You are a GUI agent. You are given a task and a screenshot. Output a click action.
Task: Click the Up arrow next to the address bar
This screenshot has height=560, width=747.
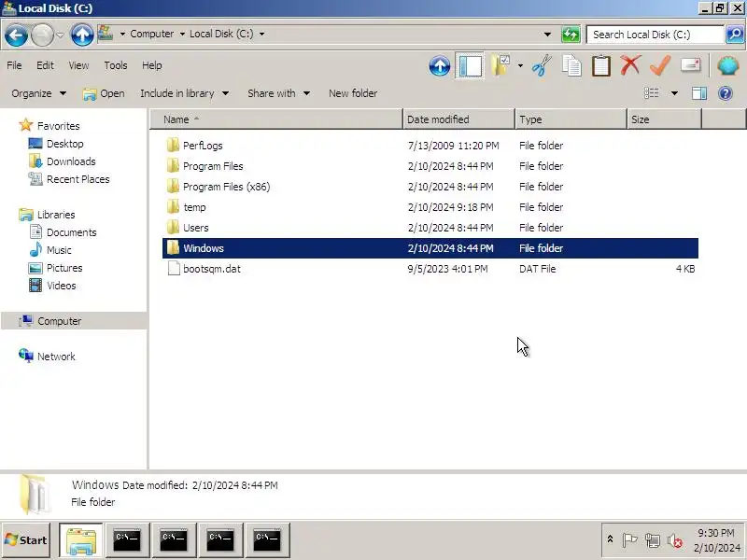point(82,35)
